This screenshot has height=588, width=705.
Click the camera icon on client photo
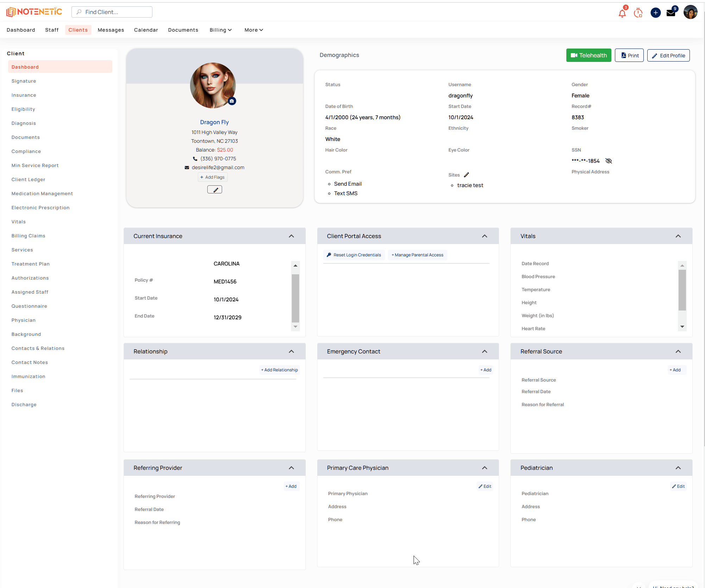[x=232, y=101]
